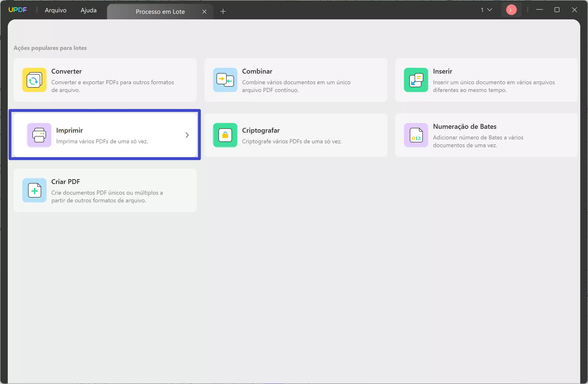Click the Imprimir card button
The image size is (588, 384).
pos(105,135)
